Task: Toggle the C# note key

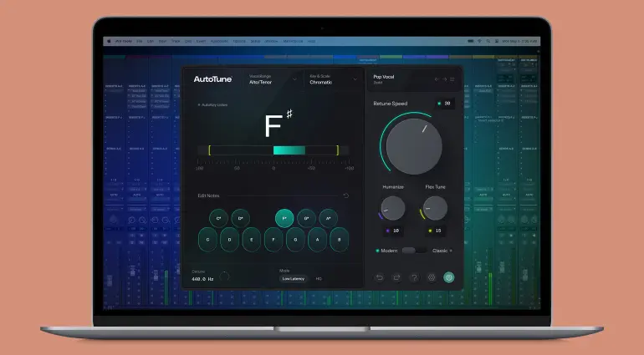Action: pos(219,218)
